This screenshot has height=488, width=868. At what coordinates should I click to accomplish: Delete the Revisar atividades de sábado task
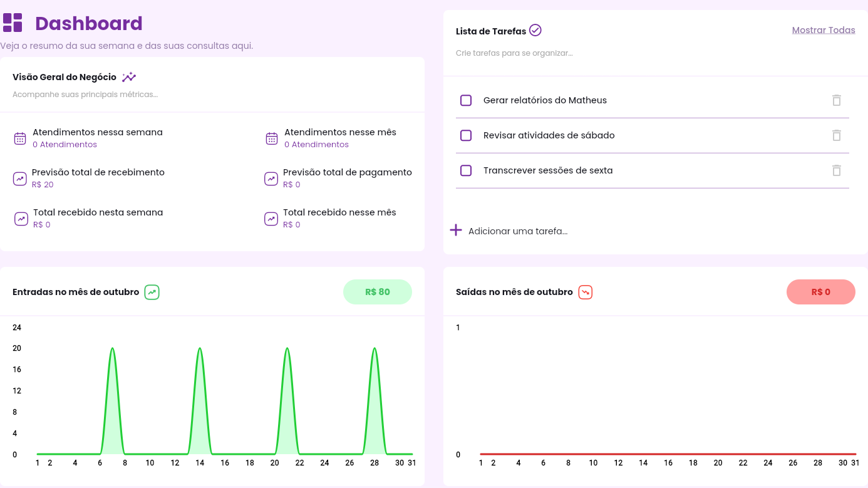pyautogui.click(x=836, y=135)
